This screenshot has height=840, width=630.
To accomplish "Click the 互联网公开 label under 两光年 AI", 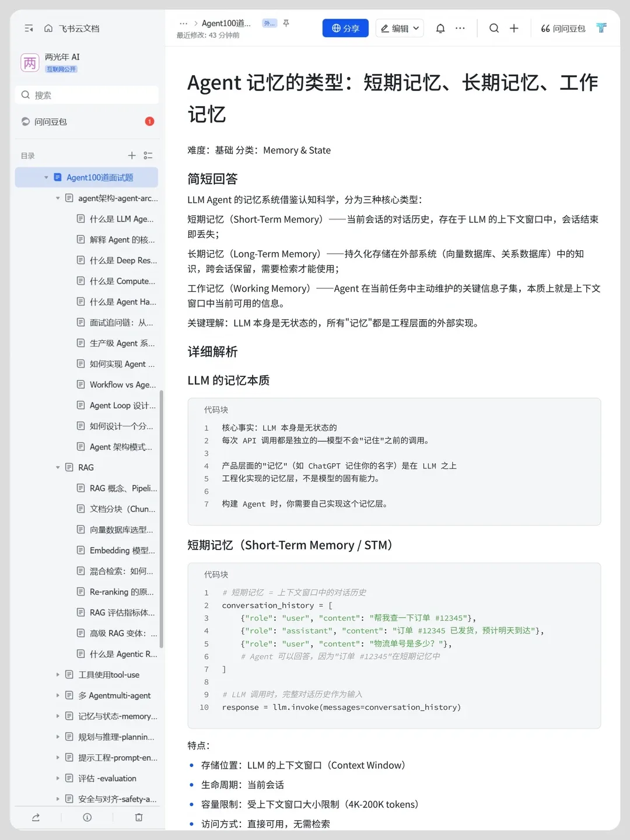I will 62,69.
